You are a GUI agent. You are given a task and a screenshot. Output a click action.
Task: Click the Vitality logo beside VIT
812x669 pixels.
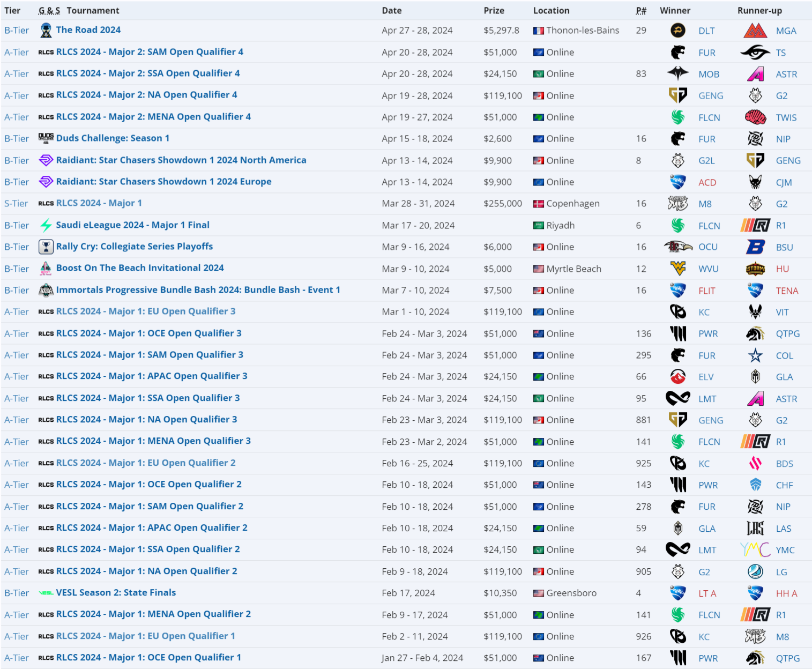(755, 312)
